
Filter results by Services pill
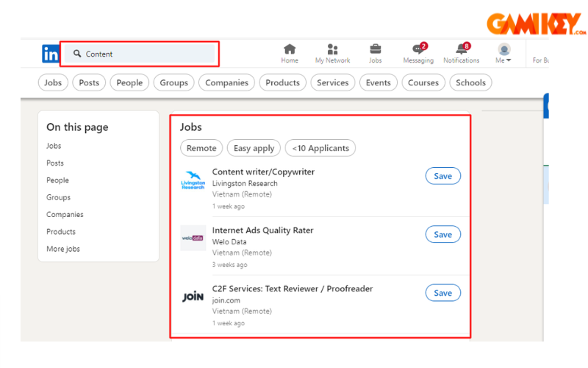coord(333,82)
